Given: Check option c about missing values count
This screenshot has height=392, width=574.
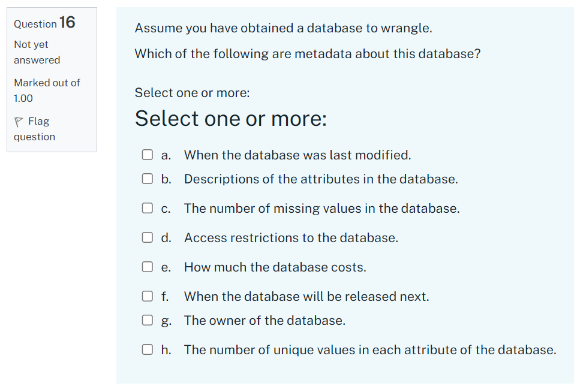Looking at the screenshot, I should [x=147, y=207].
